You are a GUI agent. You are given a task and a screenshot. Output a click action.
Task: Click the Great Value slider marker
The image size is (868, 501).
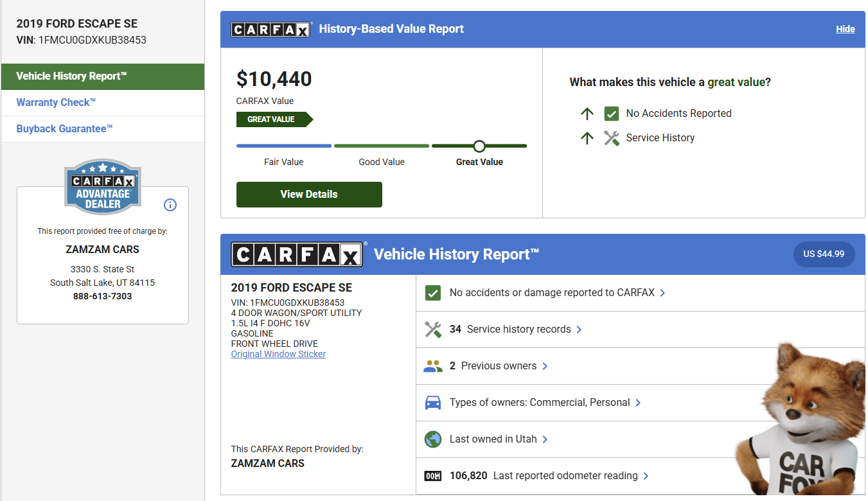(x=479, y=146)
